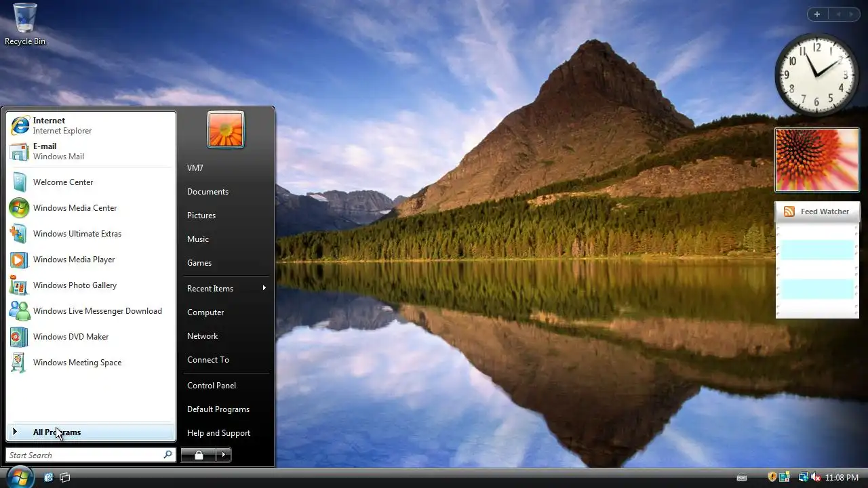The image size is (868, 488).
Task: Select Windows Live Messenger Download
Action: point(91,311)
